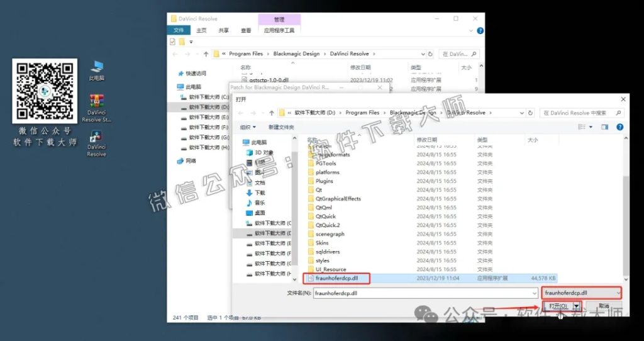This screenshot has width=644, height=341.
Task: Open the 应用程序工具 ribbon tab
Action: 279,30
